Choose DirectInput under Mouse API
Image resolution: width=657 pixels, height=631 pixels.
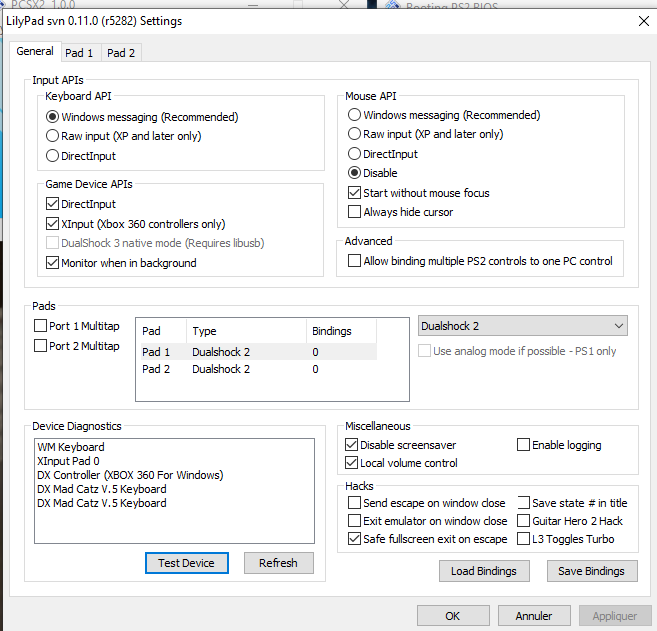[x=355, y=154]
